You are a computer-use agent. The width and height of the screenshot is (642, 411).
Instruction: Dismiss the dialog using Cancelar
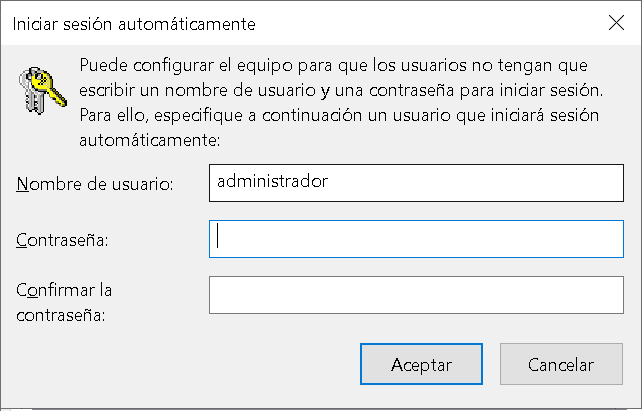561,364
